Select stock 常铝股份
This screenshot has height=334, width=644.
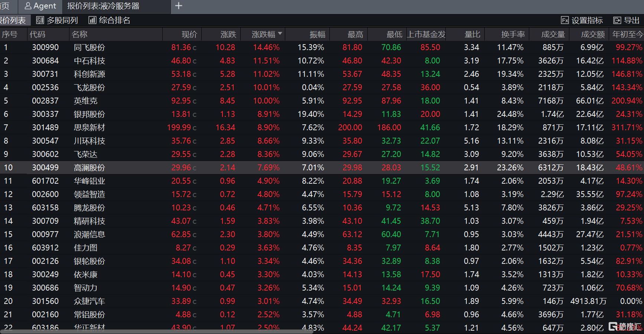(90, 315)
